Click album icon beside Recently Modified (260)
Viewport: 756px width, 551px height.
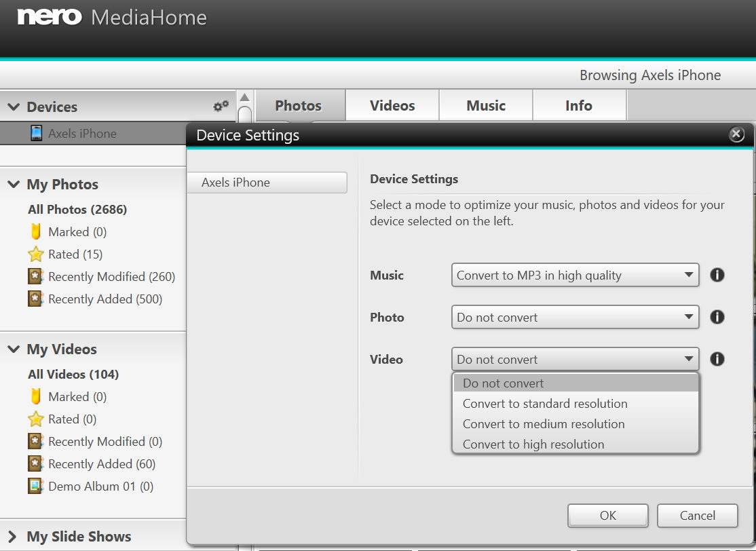[x=36, y=277]
